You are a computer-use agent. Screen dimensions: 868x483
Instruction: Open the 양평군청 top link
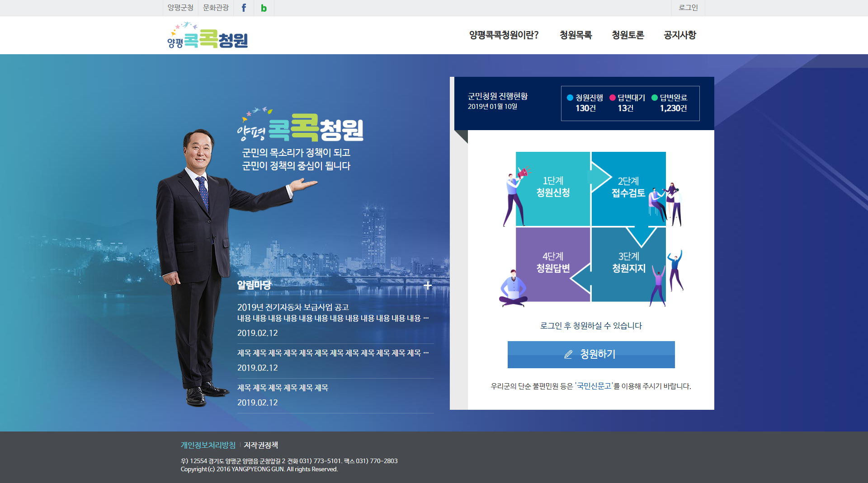[x=180, y=8]
